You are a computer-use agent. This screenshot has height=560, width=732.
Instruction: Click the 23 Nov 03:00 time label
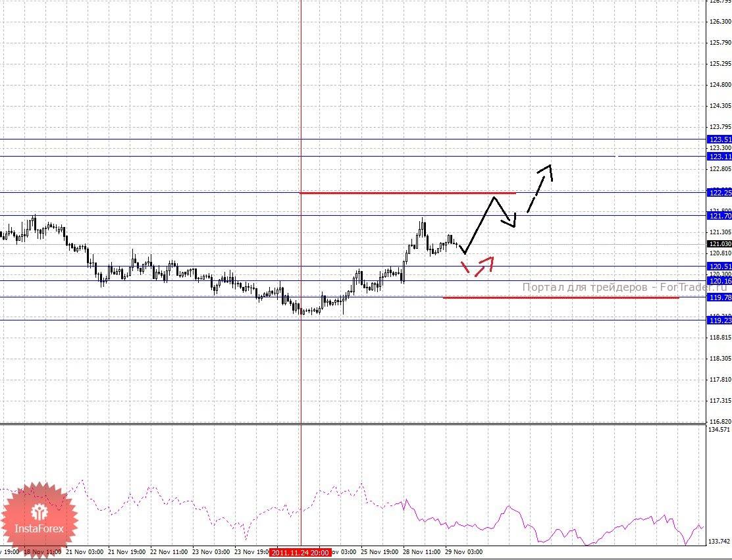[211, 552]
